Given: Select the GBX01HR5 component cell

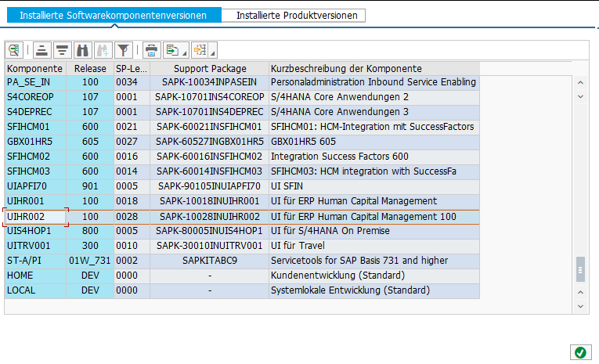Looking at the screenshot, I should pos(35,142).
